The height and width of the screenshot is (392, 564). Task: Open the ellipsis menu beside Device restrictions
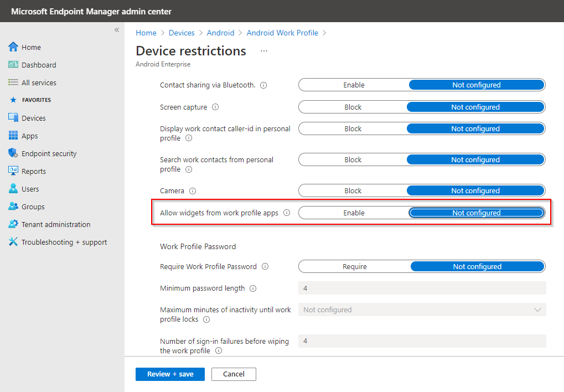click(264, 51)
